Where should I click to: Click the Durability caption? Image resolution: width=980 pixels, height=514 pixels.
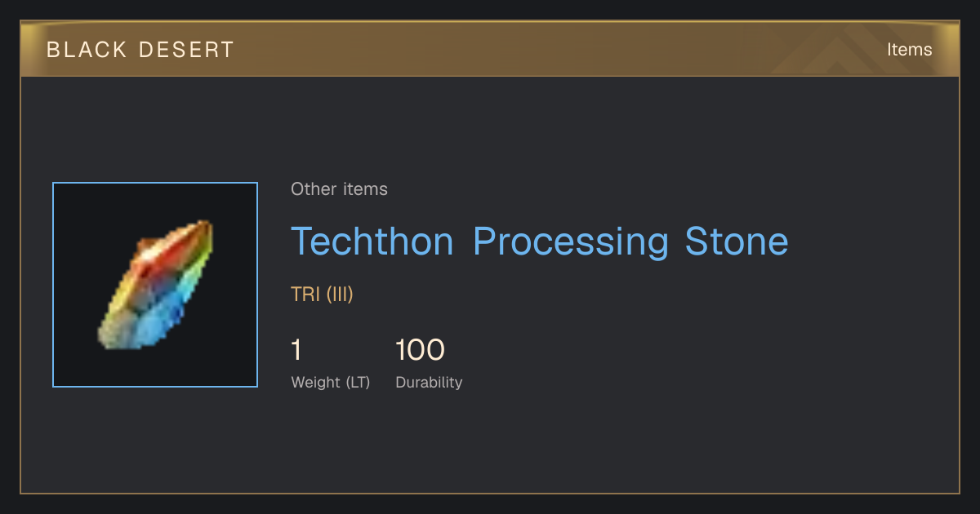[429, 383]
